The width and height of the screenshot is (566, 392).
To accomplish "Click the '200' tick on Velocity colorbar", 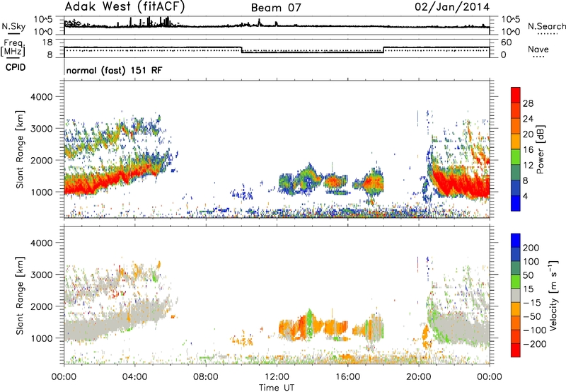I will coord(531,248).
